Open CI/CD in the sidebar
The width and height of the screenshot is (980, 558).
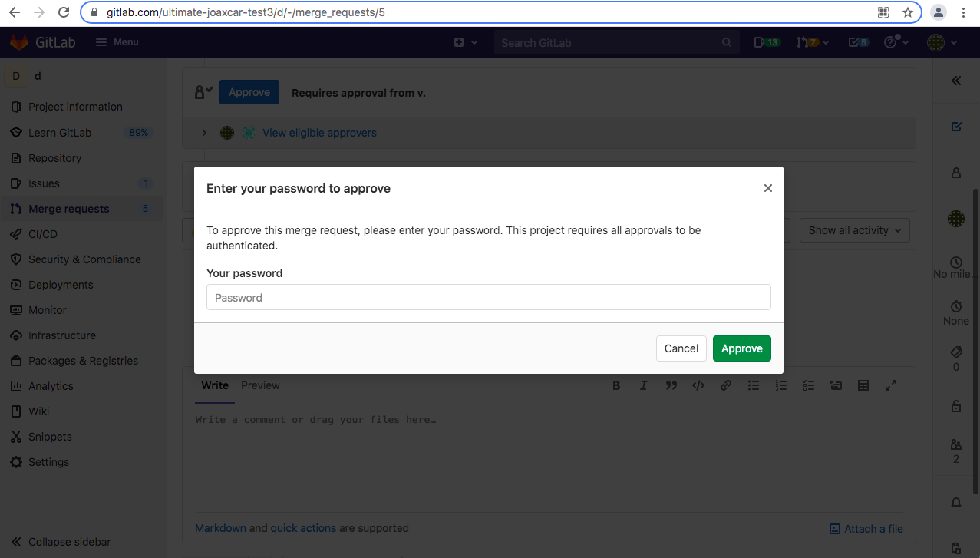(x=43, y=234)
